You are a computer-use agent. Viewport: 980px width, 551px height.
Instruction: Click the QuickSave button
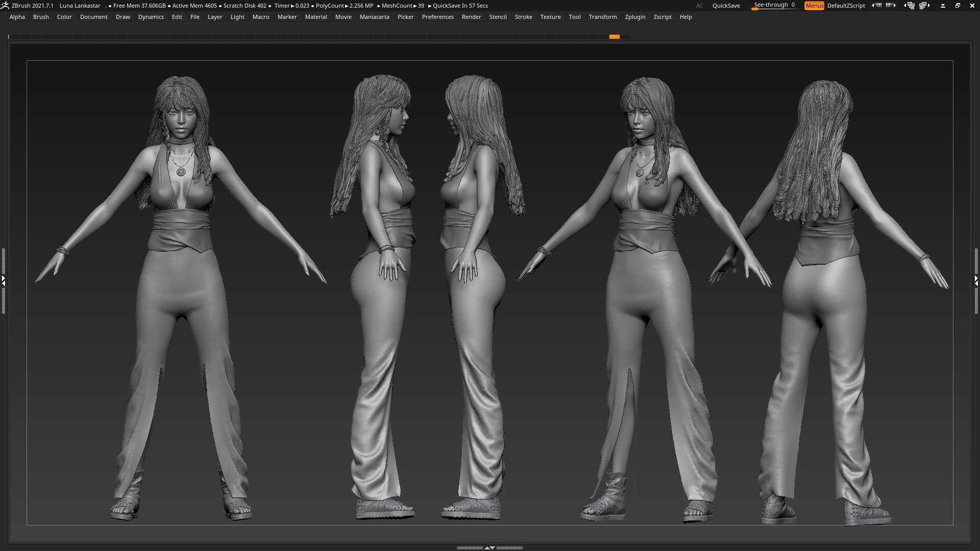pos(726,6)
